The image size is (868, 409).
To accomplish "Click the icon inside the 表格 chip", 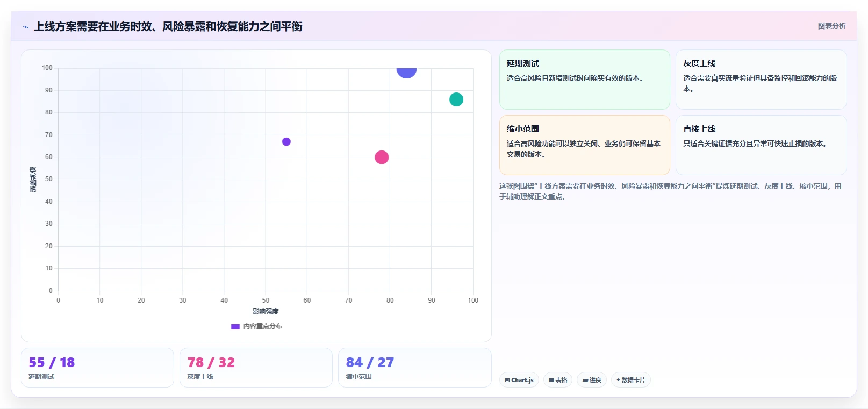I will click(551, 380).
